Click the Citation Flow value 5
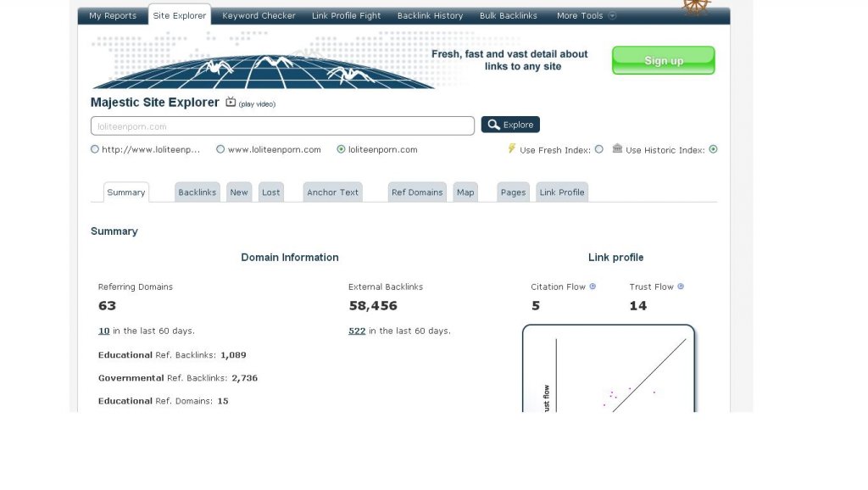The image size is (868, 490). (x=536, y=306)
